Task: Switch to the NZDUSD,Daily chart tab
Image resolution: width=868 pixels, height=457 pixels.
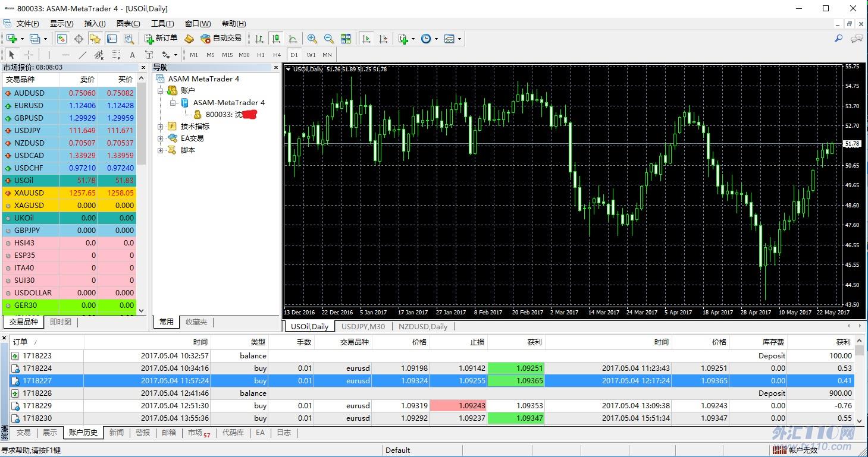Action: coord(423,326)
